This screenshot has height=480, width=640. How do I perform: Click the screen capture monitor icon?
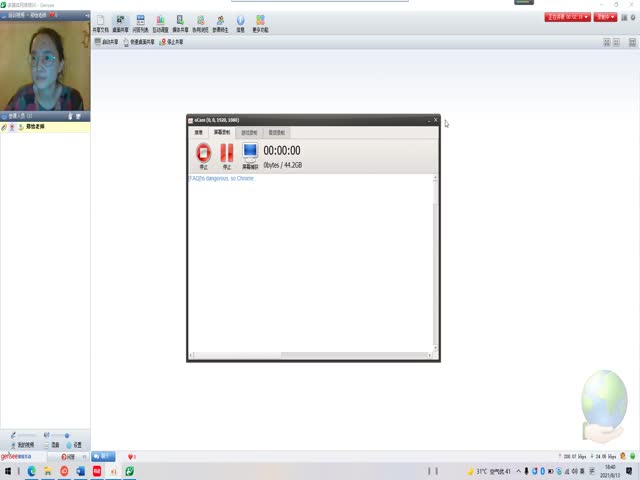coord(250,153)
